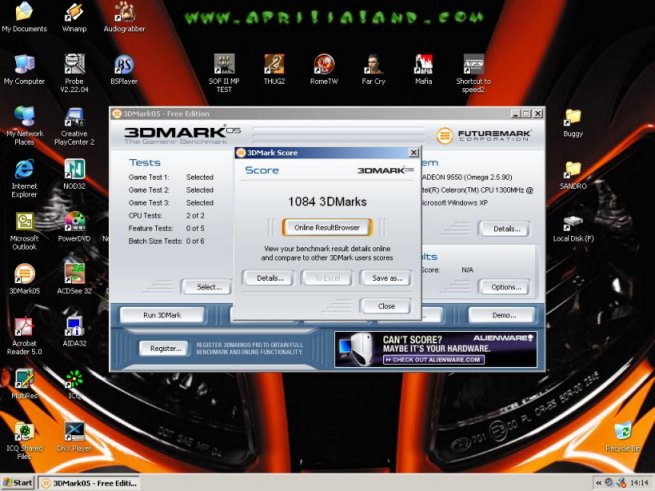This screenshot has width=655, height=491.
Task: Open the THUG2 game shortcut
Action: tap(274, 66)
